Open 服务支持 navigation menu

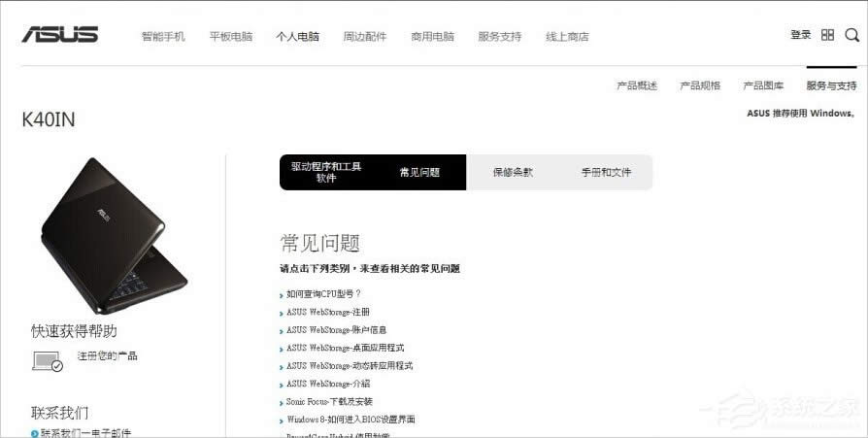(x=500, y=37)
